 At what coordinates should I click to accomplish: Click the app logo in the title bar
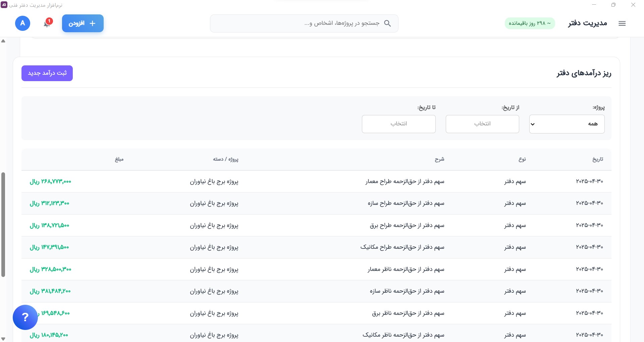click(4, 5)
